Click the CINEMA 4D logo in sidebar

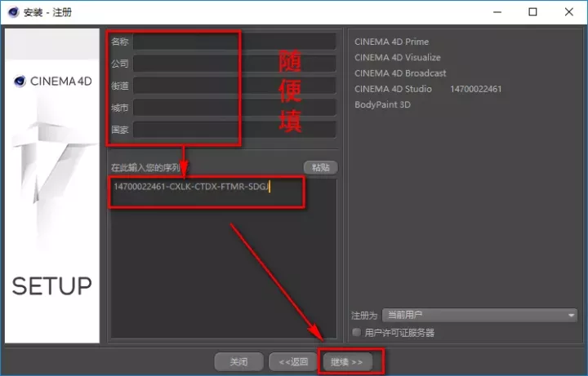click(x=52, y=81)
